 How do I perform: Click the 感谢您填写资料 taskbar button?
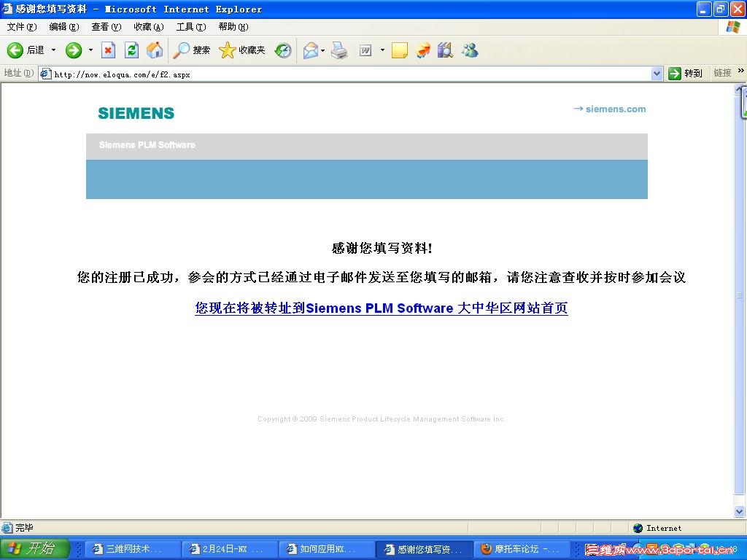[425, 549]
